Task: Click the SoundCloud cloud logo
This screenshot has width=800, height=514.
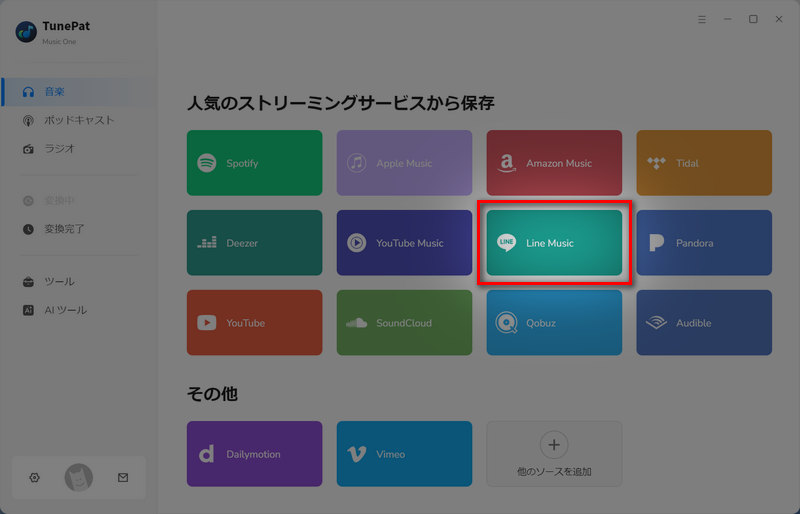Action: [x=357, y=323]
